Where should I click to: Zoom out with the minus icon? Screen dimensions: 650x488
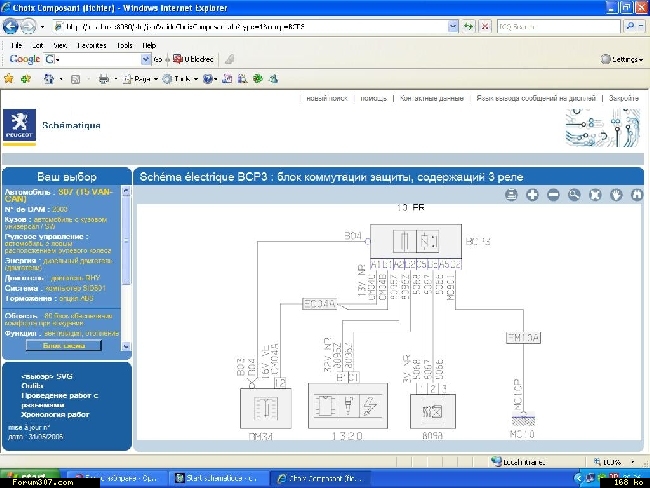[x=553, y=194]
